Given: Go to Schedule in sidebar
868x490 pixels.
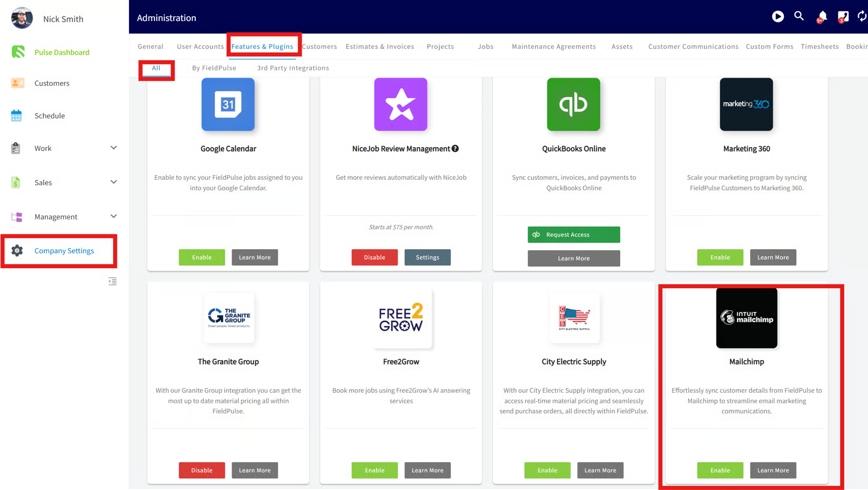Looking at the screenshot, I should tap(50, 116).
